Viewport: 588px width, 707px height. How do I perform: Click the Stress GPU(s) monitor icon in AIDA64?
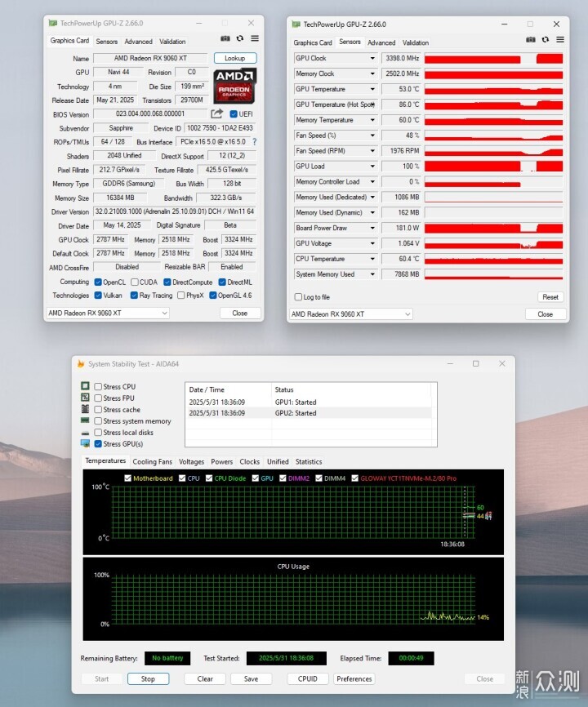85,443
